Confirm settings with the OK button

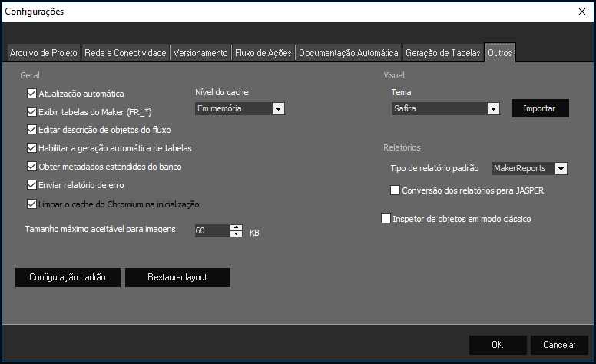pyautogui.click(x=498, y=346)
